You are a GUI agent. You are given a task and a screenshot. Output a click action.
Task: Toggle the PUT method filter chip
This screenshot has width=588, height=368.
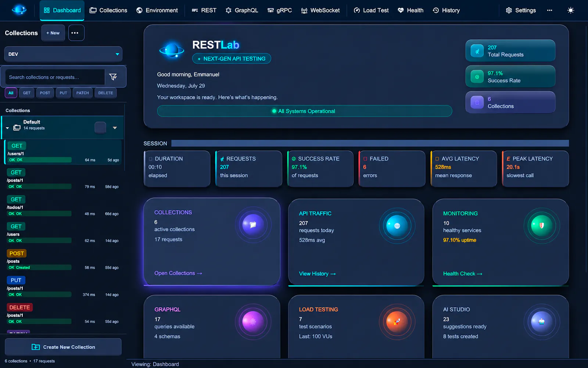coord(64,93)
